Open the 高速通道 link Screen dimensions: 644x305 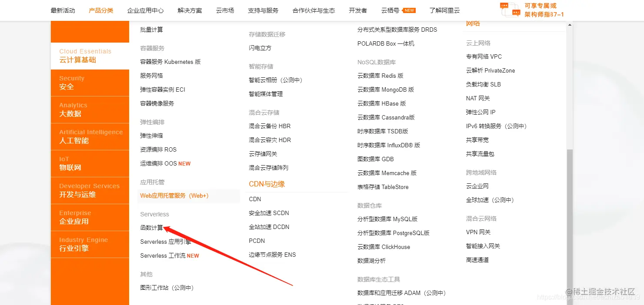pos(477,260)
